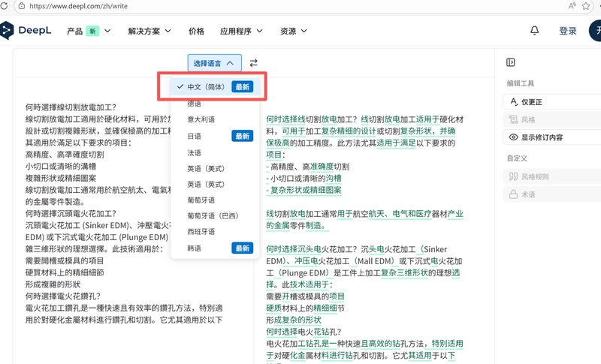Click the swap languages arrows icon
This screenshot has height=364, width=601.
tap(254, 63)
